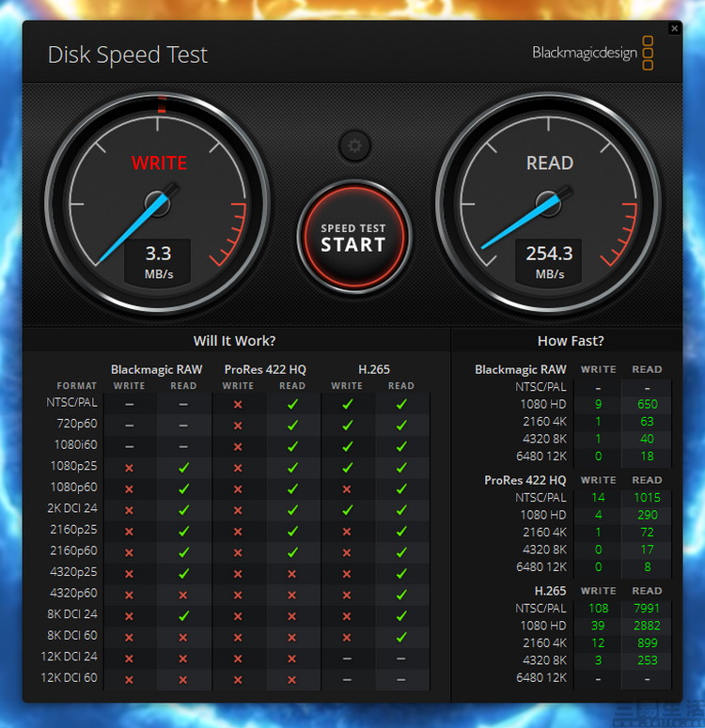
Task: Click 12K DCI 24 H.265 write dash
Action: (347, 658)
